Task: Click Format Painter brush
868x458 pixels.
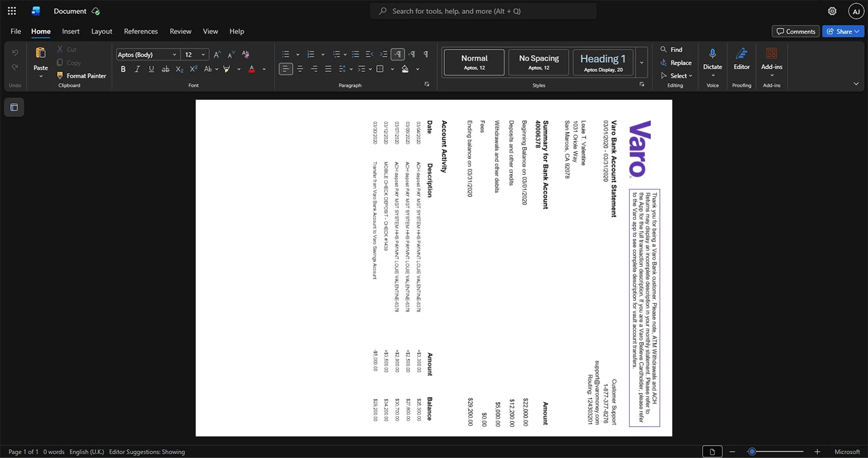Action: coord(81,76)
